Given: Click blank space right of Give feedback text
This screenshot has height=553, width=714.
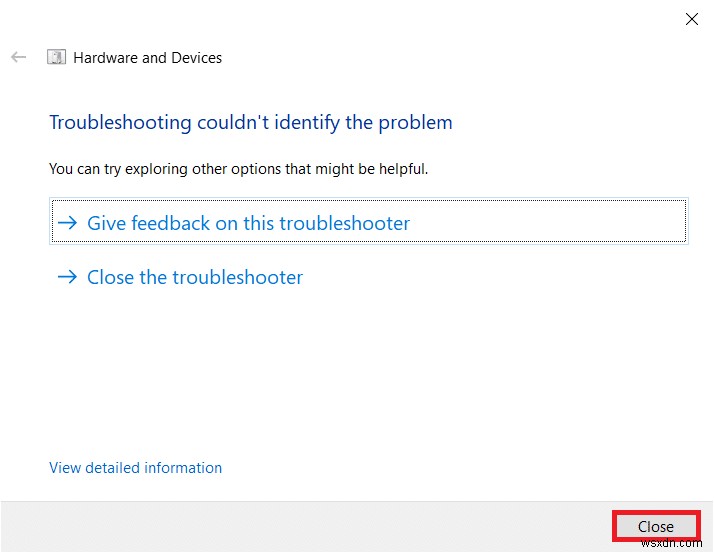Looking at the screenshot, I should [550, 223].
